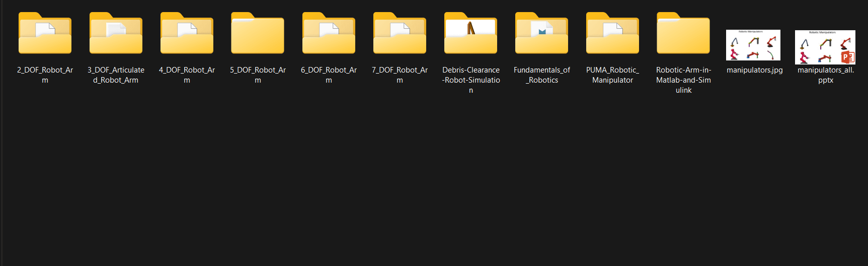Select the 2_DOF_Robot_Arm folder icon

(x=45, y=34)
